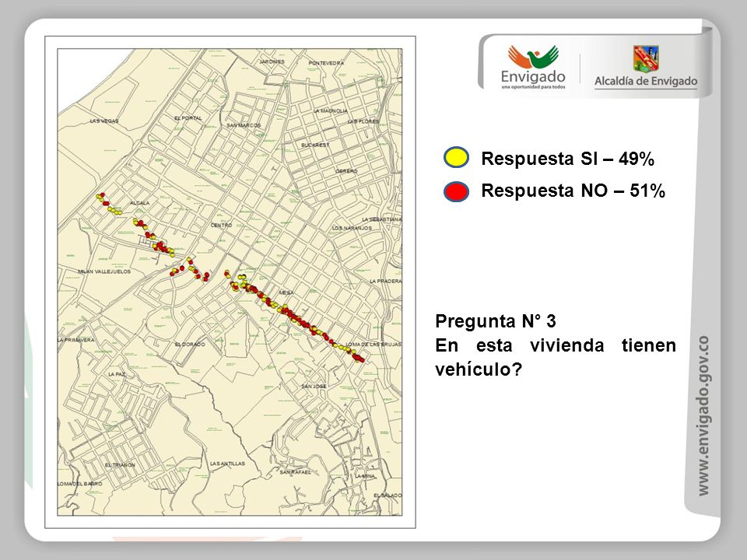Click the LOMA DEL BARRO map label
This screenshot has height=560, width=747.
(79, 484)
